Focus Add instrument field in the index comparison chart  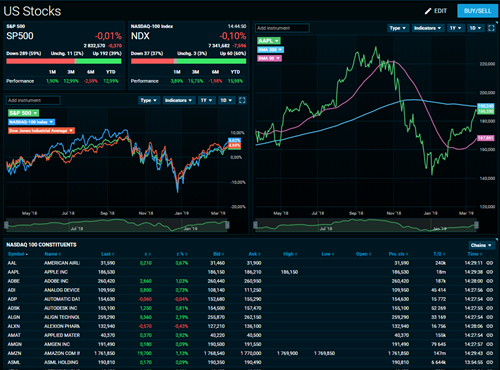tap(33, 100)
